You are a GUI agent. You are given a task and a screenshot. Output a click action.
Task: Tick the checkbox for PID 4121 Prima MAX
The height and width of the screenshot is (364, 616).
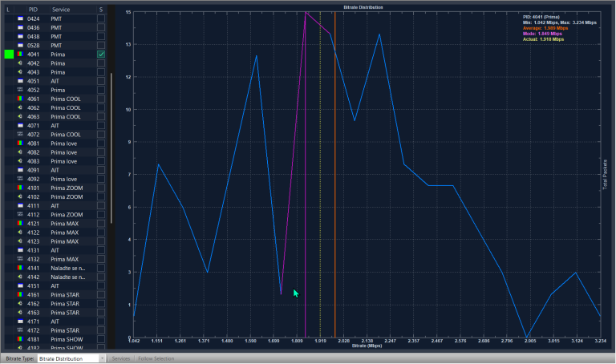pyautogui.click(x=101, y=224)
